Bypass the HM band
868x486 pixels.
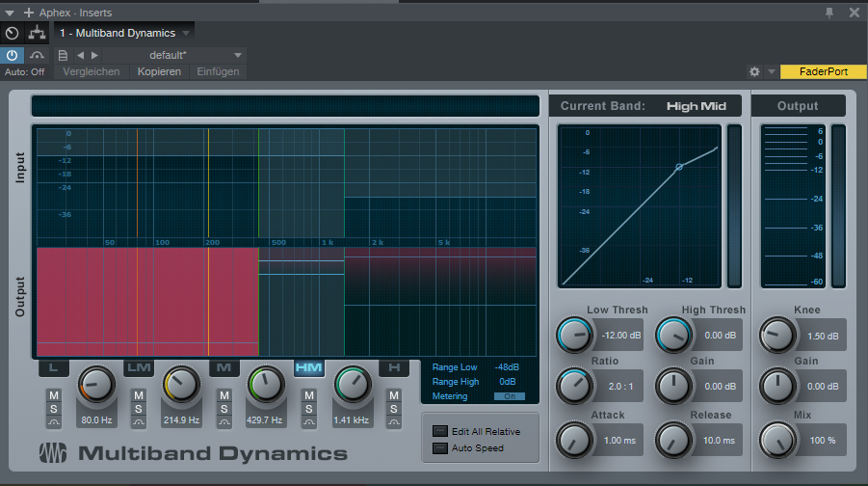point(309,421)
